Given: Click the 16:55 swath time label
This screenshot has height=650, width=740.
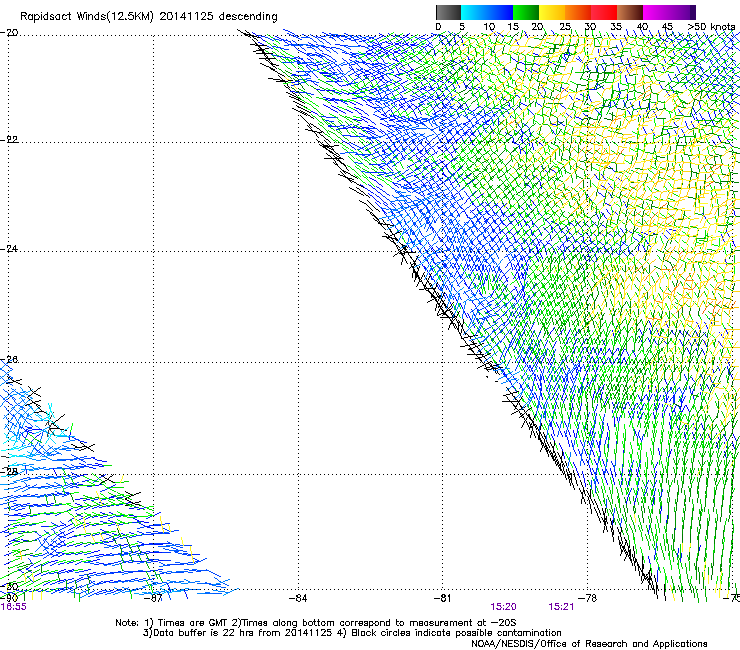Looking at the screenshot, I should tap(13, 607).
